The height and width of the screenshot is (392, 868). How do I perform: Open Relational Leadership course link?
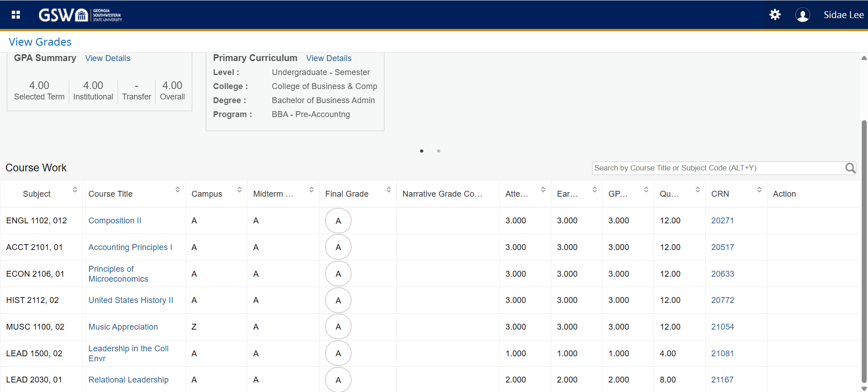coord(128,380)
